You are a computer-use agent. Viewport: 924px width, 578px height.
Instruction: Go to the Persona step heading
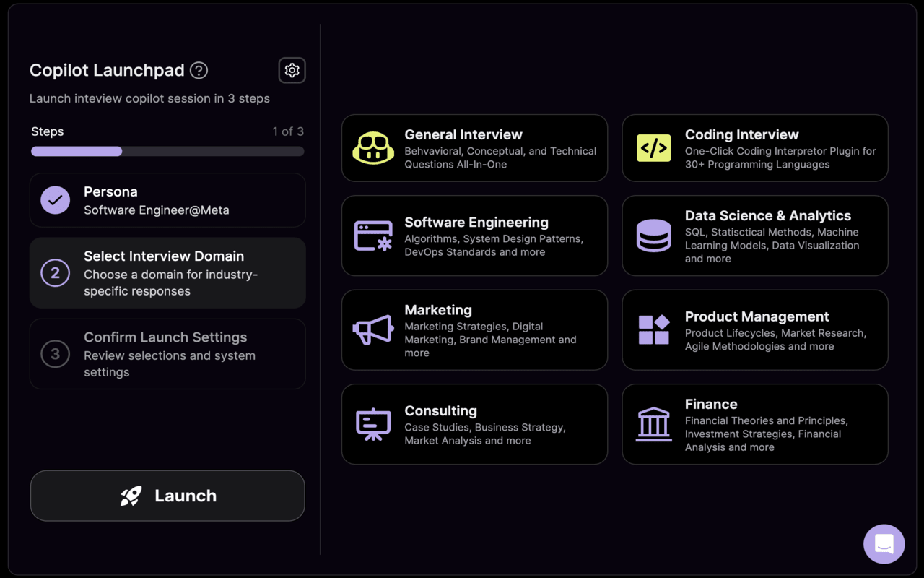tap(110, 191)
